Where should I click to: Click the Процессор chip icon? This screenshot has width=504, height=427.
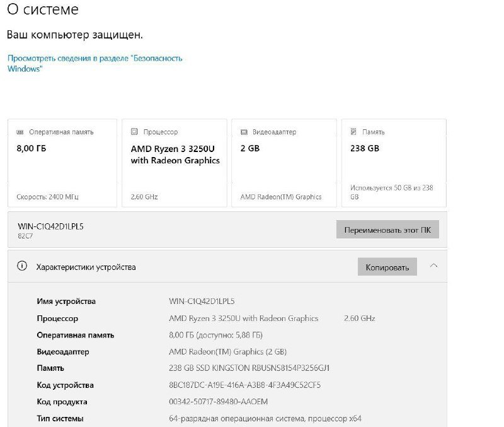[133, 132]
